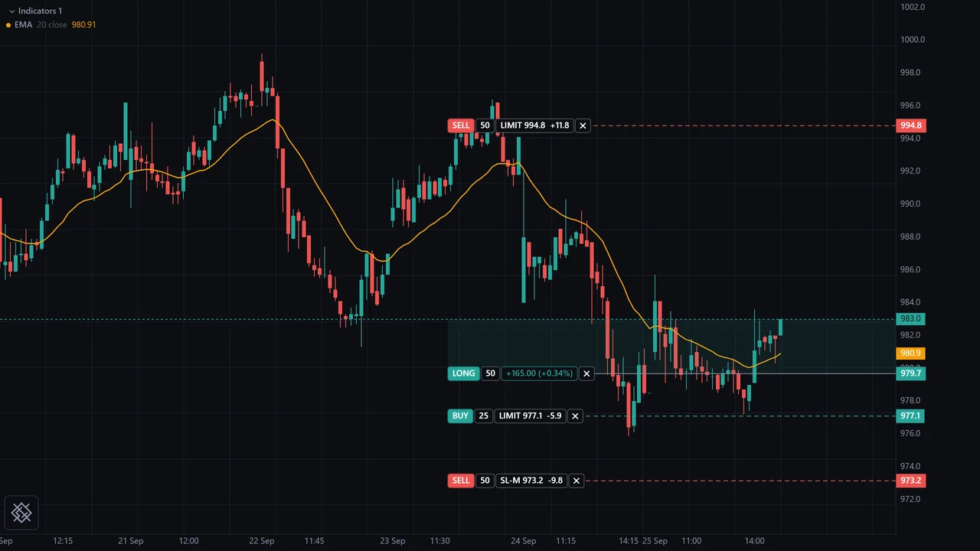
Task: Click the 23 Sep date label on time axis
Action: point(393,541)
